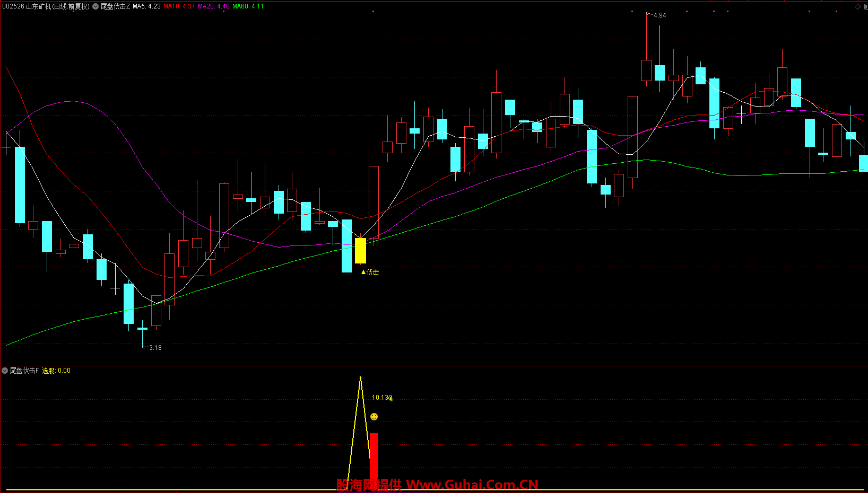
Task: Click the smiley face icon in sub-chart
Action: tap(374, 417)
